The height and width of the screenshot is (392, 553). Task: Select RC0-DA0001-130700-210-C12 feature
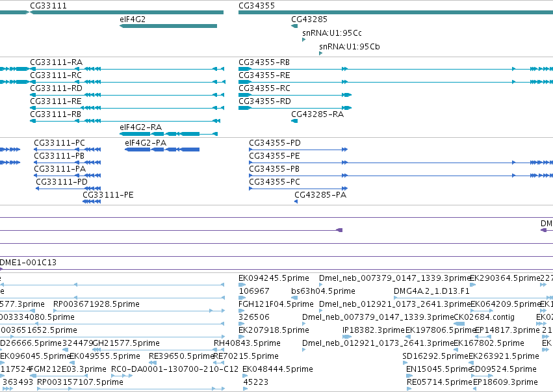122,376
